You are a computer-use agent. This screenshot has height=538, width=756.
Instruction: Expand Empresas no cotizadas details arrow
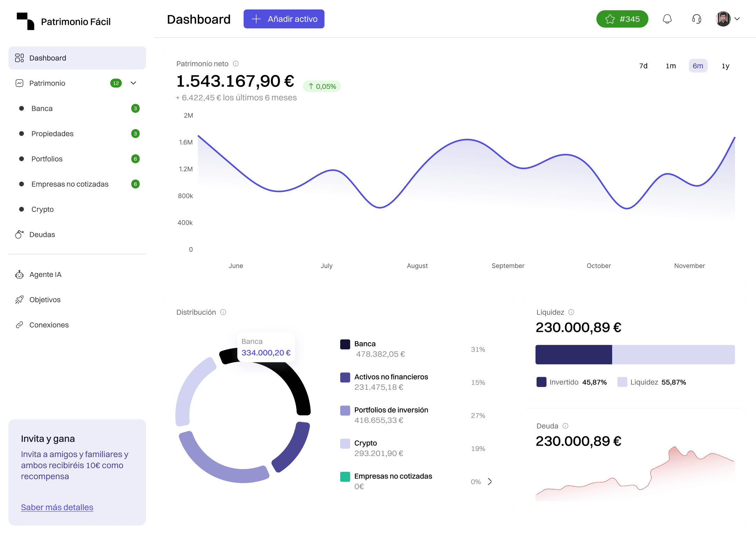click(490, 482)
